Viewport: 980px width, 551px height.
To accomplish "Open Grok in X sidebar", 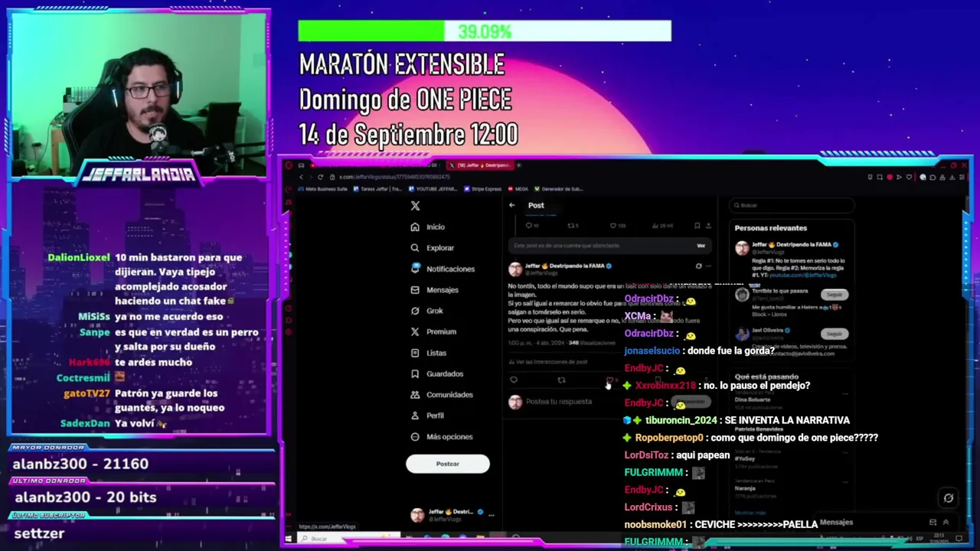I will click(426, 311).
